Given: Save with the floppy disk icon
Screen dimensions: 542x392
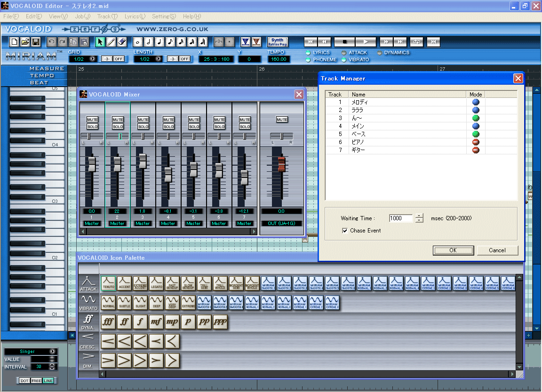Looking at the screenshot, I should [36, 42].
